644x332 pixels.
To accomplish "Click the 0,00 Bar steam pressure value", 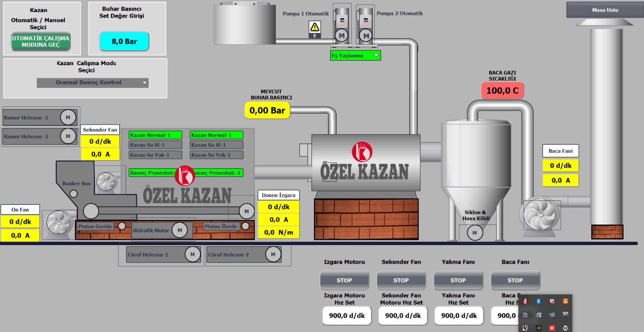I will tap(267, 110).
